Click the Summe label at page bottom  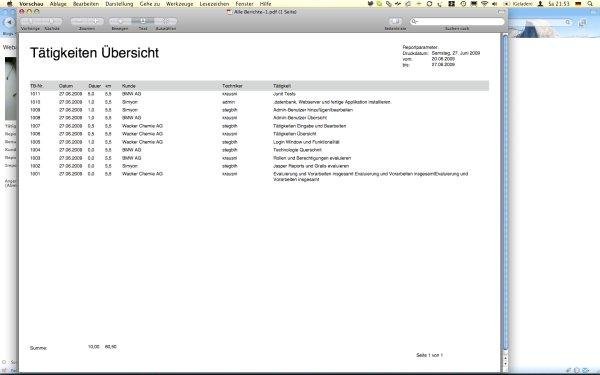click(38, 348)
